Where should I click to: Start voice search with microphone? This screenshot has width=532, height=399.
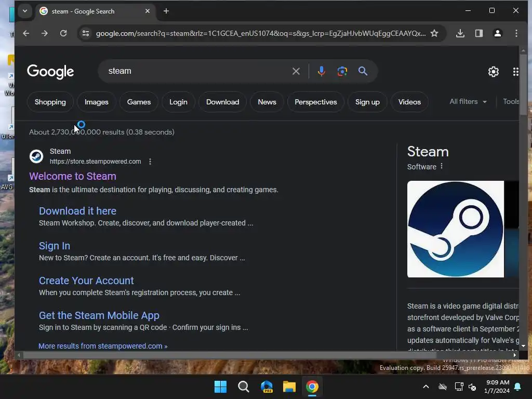pos(321,71)
